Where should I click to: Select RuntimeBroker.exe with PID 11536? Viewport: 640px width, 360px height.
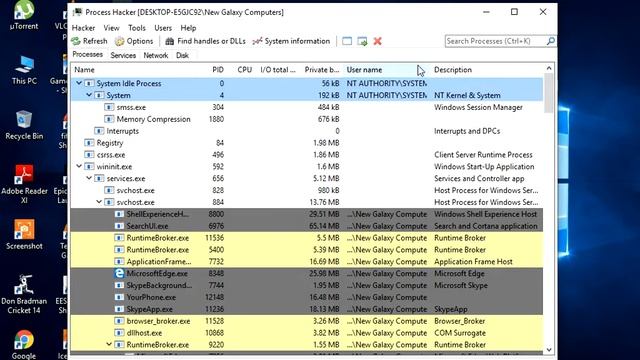point(307,238)
